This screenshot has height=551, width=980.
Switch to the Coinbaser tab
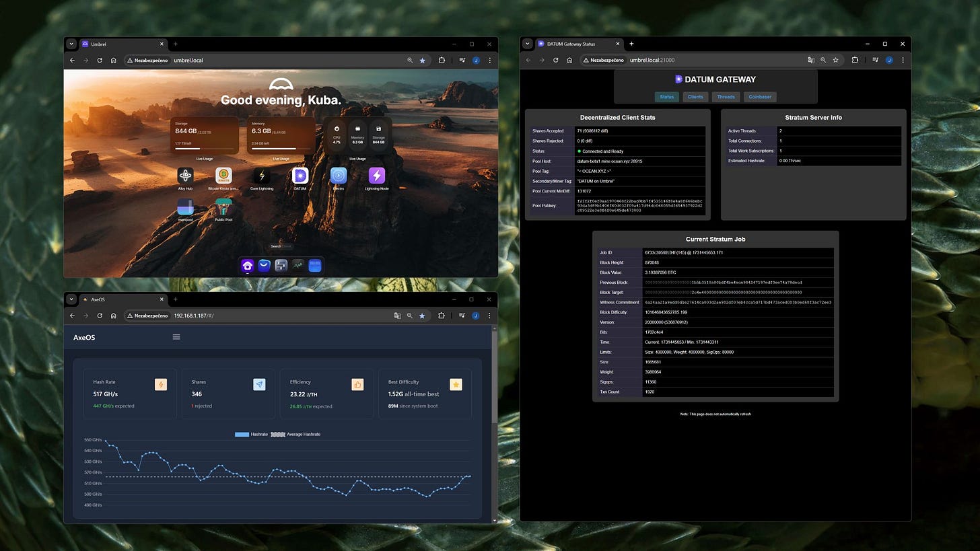pyautogui.click(x=761, y=97)
